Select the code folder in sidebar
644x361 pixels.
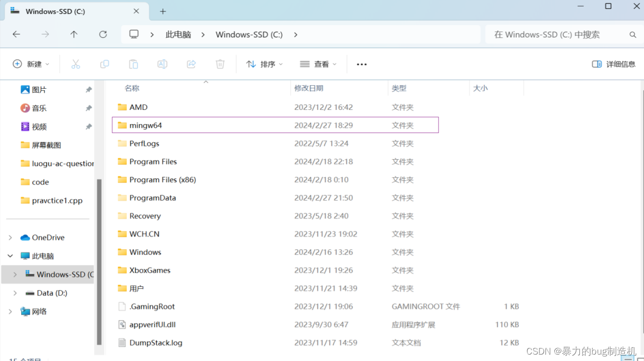(35, 182)
